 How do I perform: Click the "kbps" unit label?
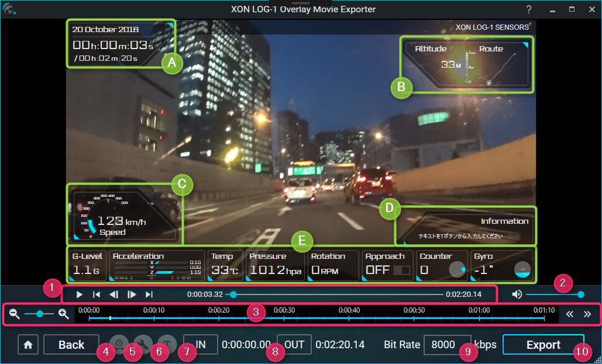pos(486,345)
